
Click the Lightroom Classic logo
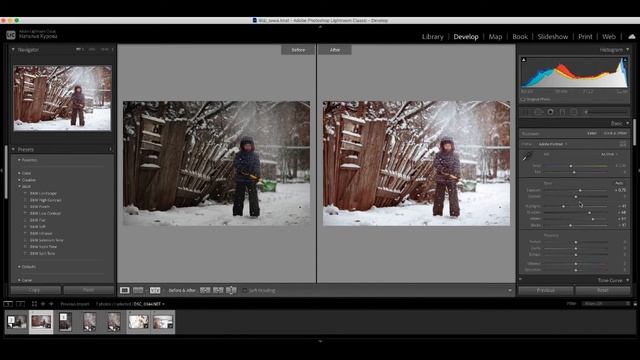click(11, 35)
